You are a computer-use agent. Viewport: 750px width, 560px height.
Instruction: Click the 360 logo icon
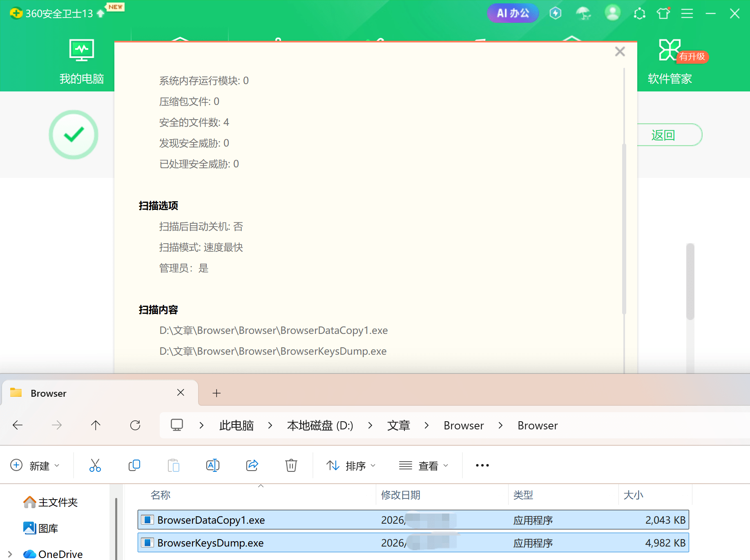coord(16,13)
